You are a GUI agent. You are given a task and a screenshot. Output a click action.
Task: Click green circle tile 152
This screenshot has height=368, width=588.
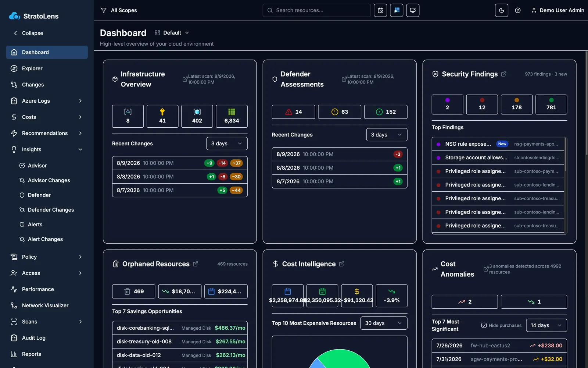tap(386, 112)
